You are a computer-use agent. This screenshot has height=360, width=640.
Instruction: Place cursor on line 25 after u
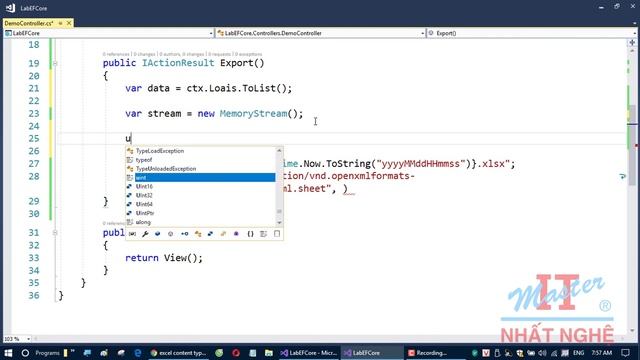[131, 139]
